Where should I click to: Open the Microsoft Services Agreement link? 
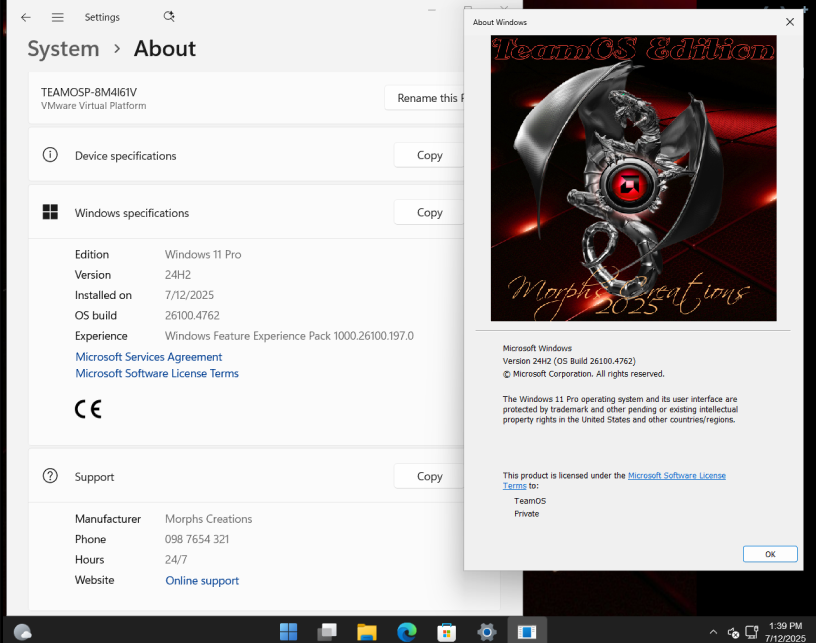tap(149, 357)
